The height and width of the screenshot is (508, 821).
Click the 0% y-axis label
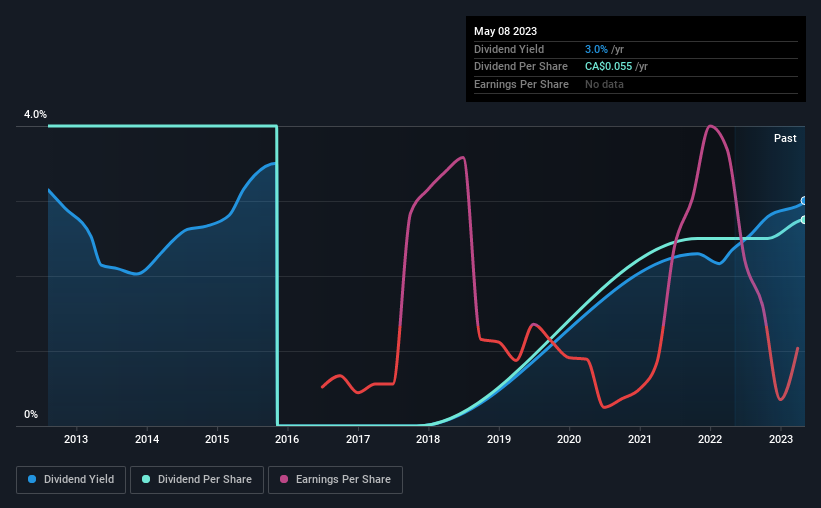31,414
